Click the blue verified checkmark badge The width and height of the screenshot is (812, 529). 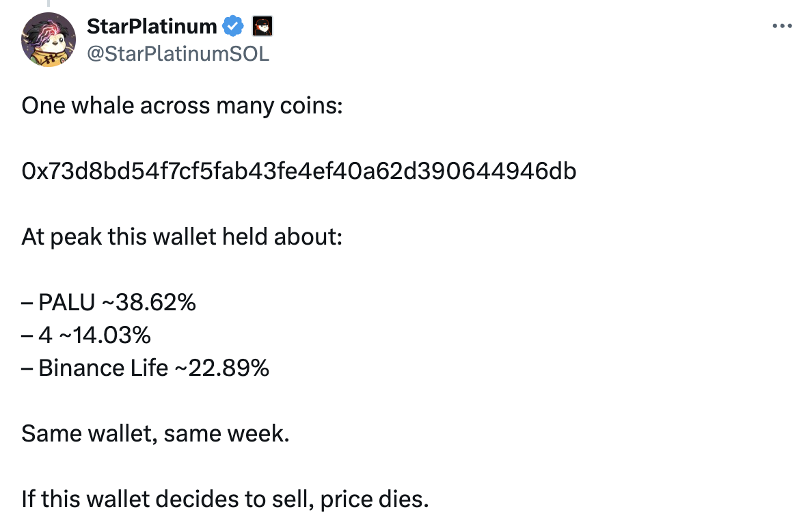click(233, 27)
